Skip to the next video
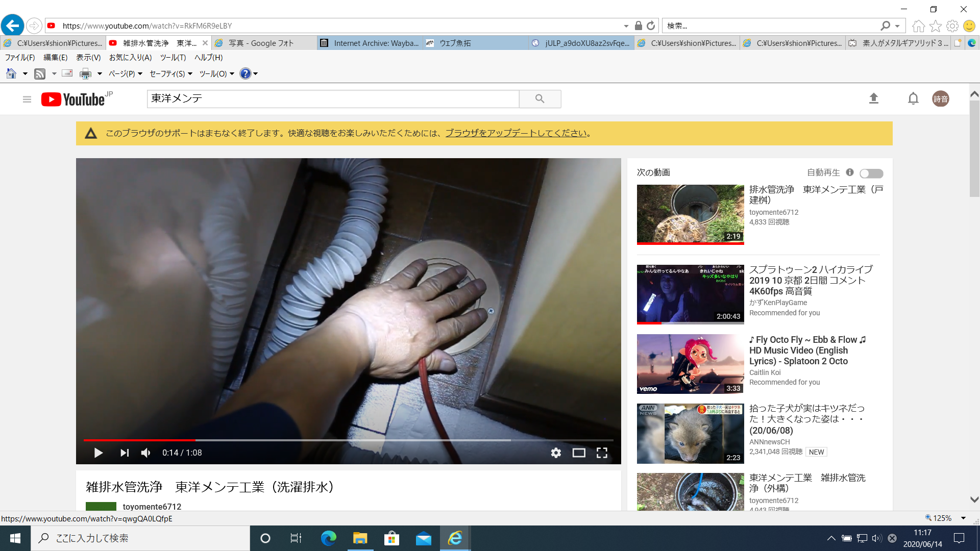Screen dimensions: 980x551 click(x=124, y=453)
